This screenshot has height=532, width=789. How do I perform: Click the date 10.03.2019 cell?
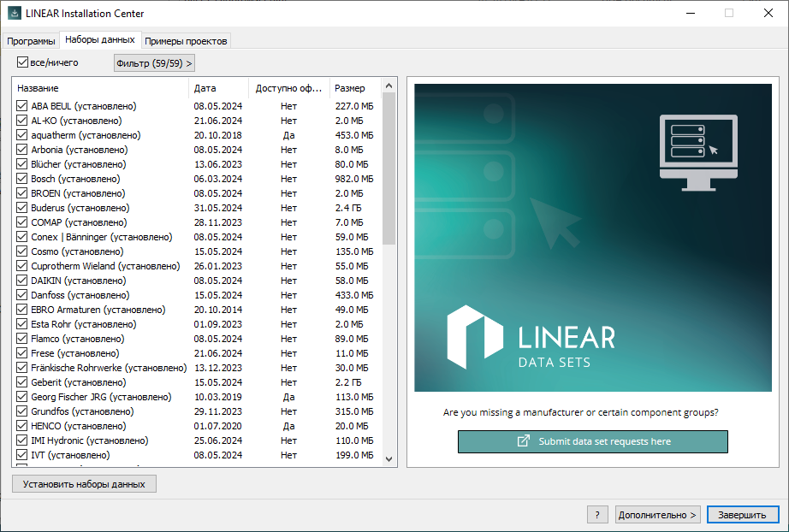[x=218, y=397]
